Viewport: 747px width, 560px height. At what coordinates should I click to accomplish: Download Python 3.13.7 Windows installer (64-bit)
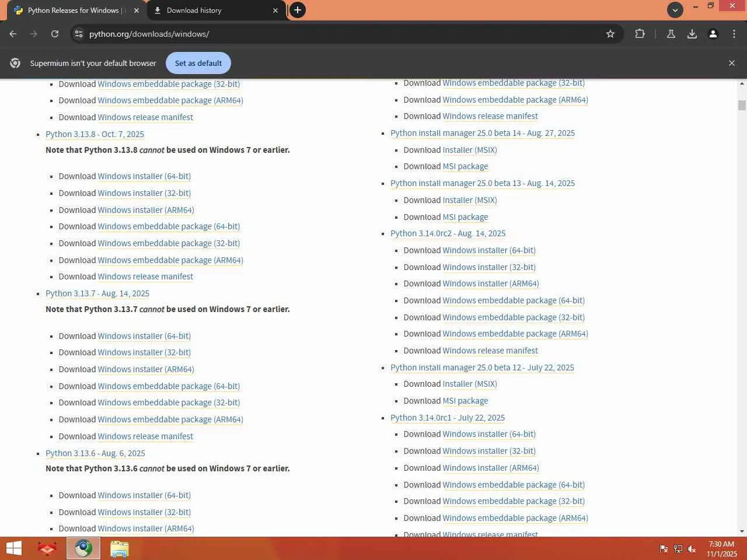[x=144, y=336]
